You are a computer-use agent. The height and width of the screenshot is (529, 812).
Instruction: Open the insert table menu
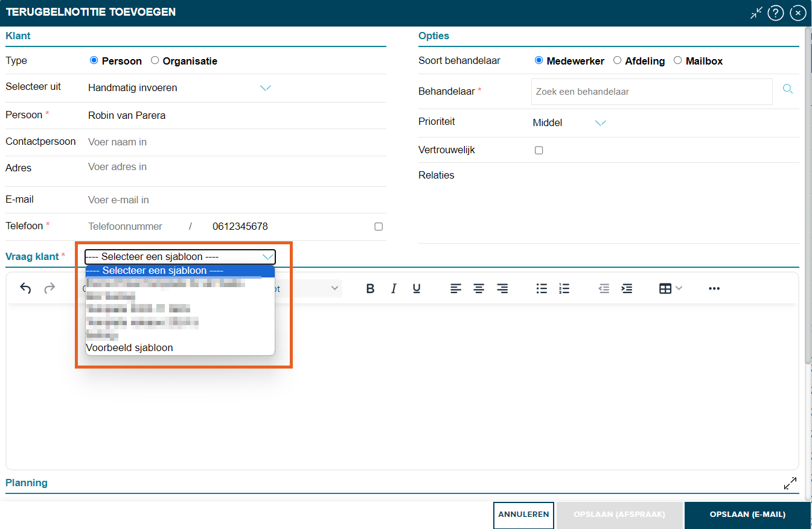point(670,288)
